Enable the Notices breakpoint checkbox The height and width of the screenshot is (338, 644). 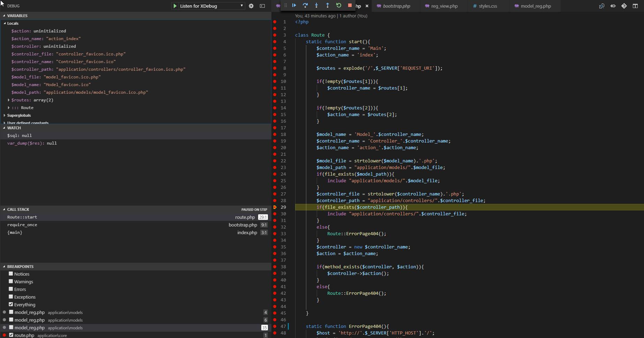click(11, 274)
